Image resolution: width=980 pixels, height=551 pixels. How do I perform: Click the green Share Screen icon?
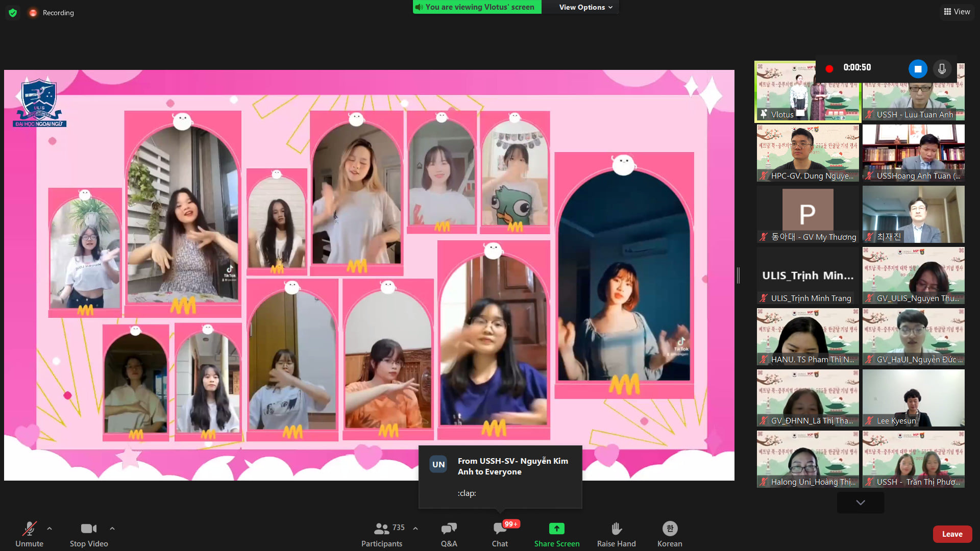tap(556, 529)
